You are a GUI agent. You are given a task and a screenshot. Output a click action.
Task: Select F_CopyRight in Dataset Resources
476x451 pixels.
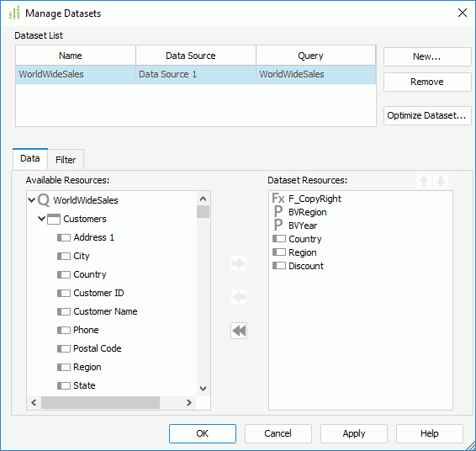pos(315,199)
